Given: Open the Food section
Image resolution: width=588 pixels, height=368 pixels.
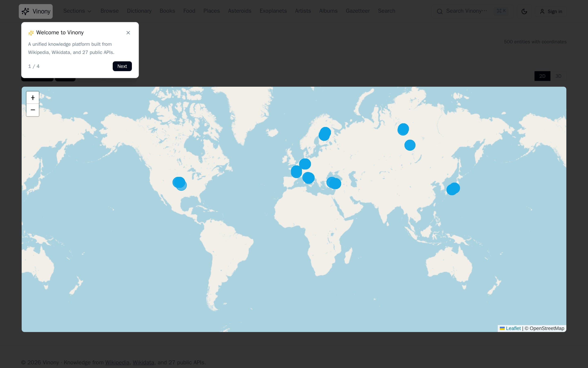Looking at the screenshot, I should 189,11.
